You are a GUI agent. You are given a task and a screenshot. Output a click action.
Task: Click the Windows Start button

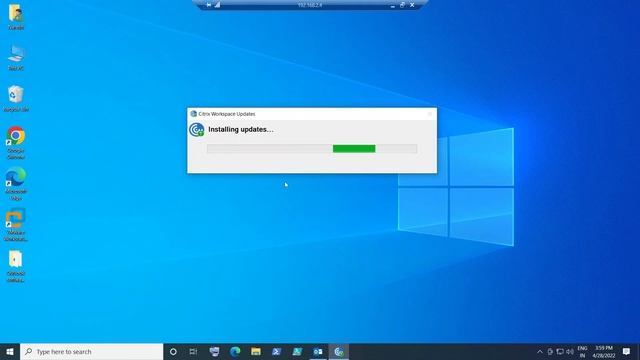tap(10, 351)
